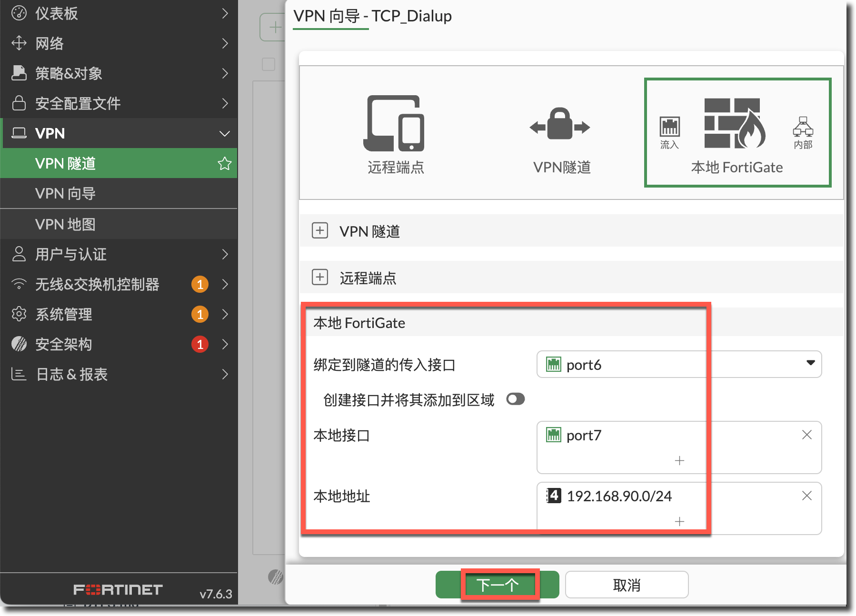
Task: Click the 本地接口 label
Action: point(342,435)
